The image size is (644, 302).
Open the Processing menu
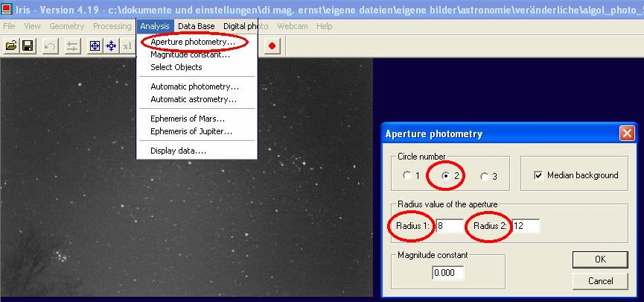point(112,26)
